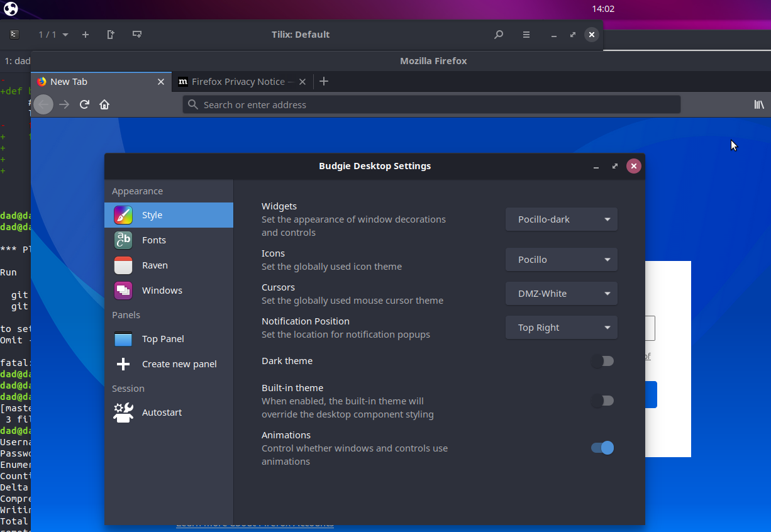
Task: Open the Autostart session settings
Action: (169, 413)
